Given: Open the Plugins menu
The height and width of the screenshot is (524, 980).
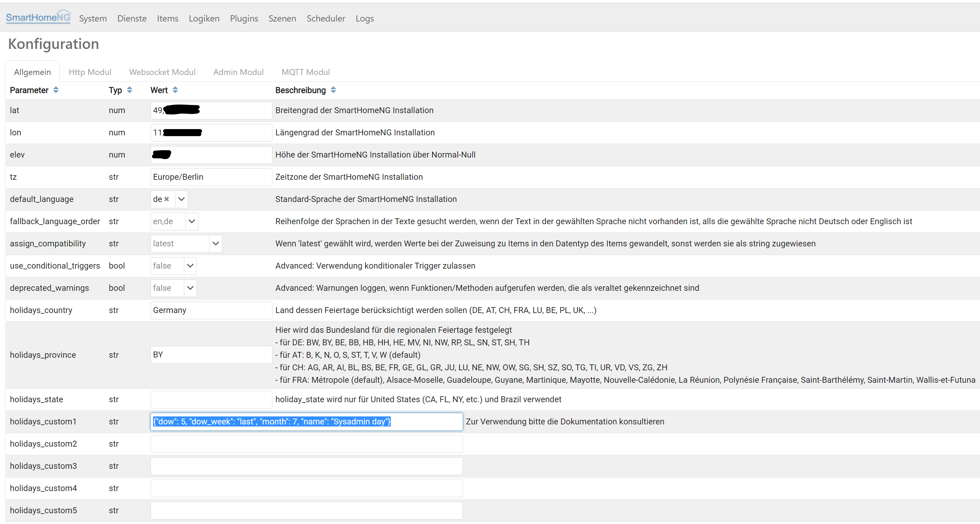Looking at the screenshot, I should 244,18.
